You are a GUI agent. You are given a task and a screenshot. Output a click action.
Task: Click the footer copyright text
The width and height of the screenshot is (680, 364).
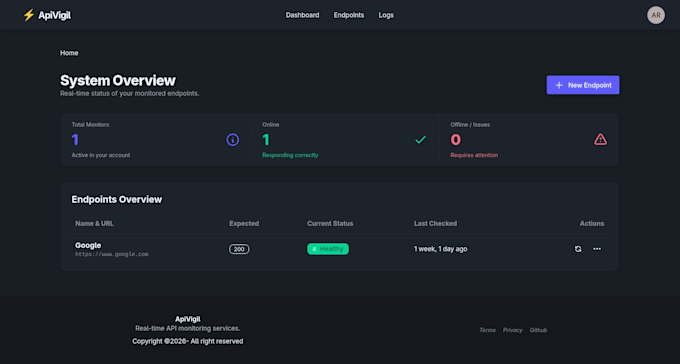[x=188, y=341]
